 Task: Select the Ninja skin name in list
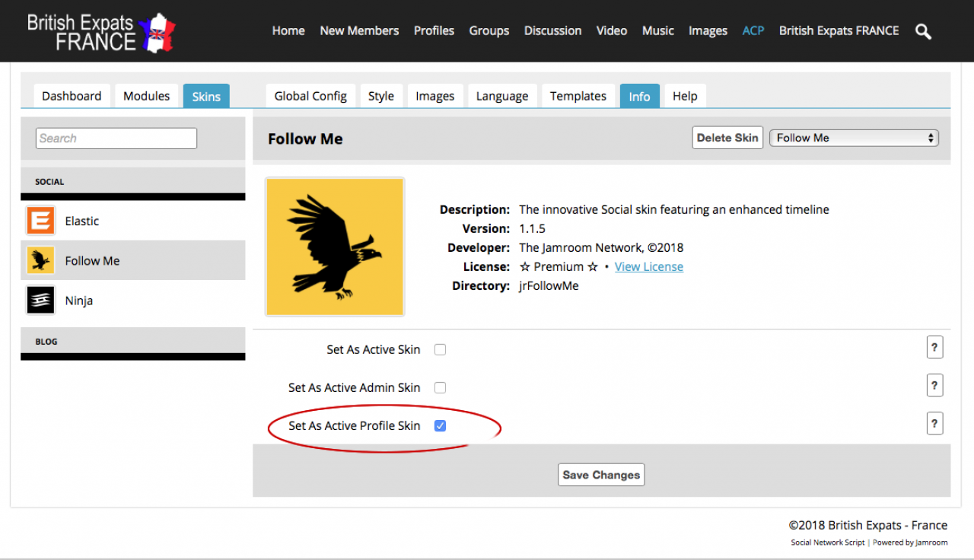pyautogui.click(x=79, y=301)
